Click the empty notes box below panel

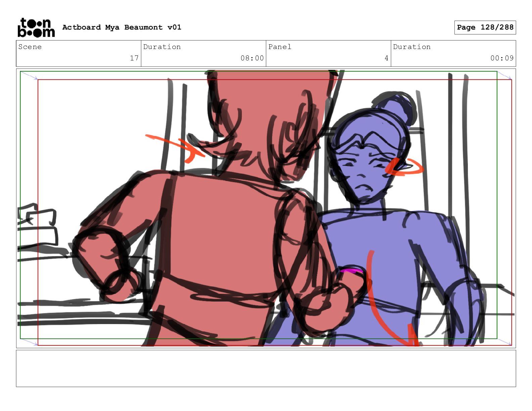point(266,368)
